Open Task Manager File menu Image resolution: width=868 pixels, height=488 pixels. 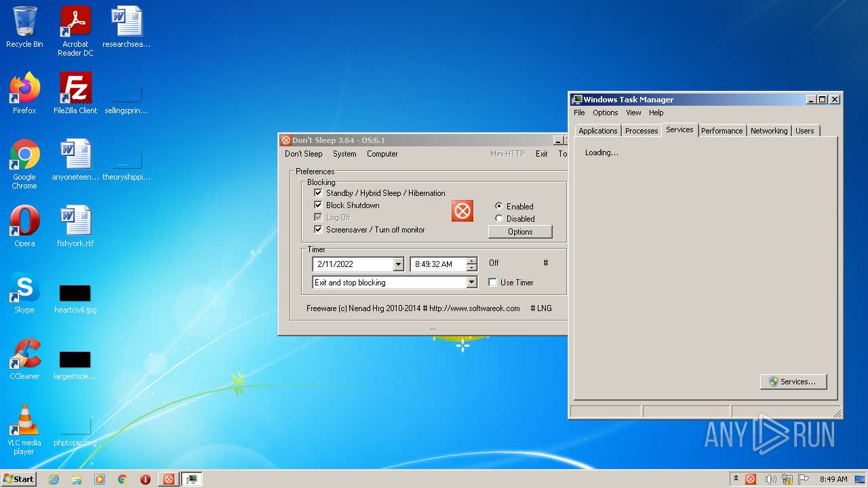point(579,113)
